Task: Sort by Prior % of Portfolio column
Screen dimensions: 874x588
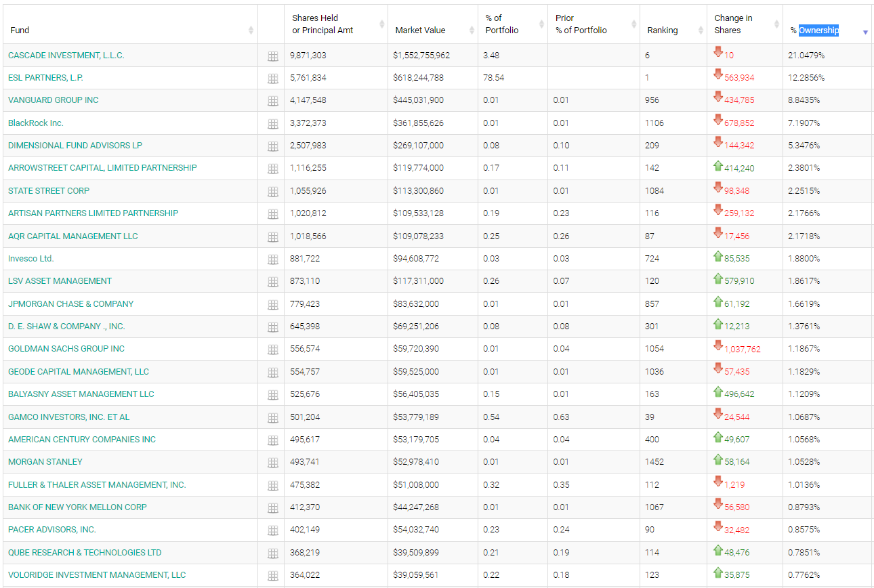Action: point(594,24)
